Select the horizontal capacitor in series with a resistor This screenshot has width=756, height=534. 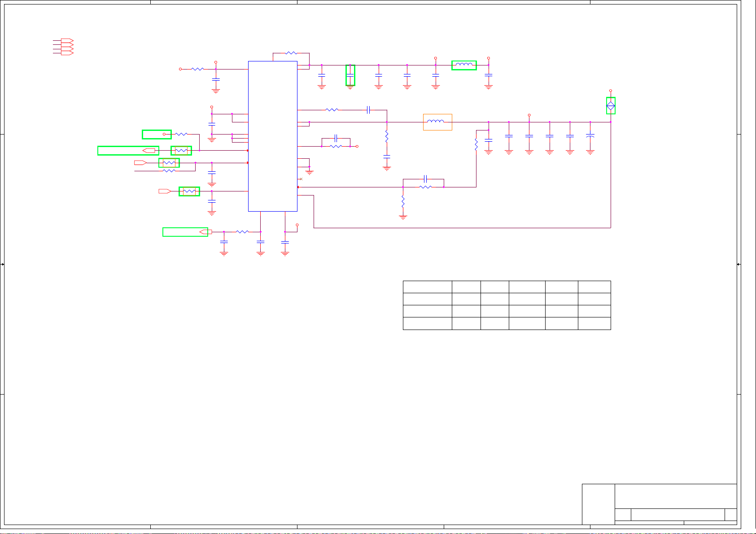click(x=368, y=110)
